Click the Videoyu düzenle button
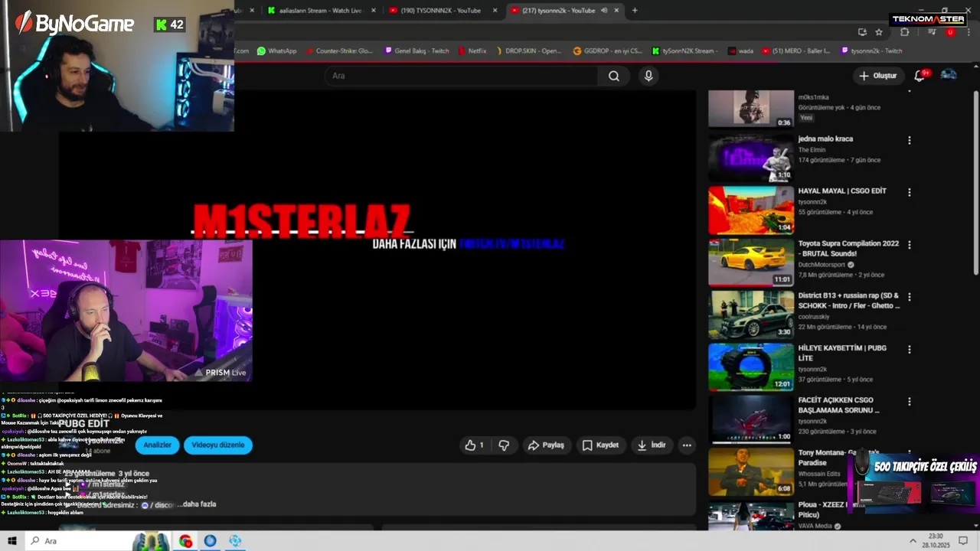Viewport: 980px width, 551px height. click(x=218, y=445)
